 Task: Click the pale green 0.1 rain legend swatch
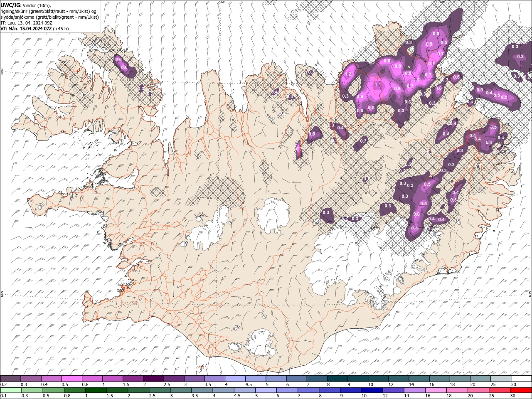[11, 390]
